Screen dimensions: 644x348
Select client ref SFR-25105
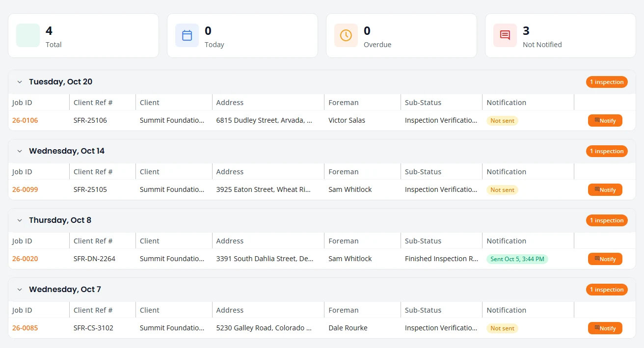click(90, 189)
